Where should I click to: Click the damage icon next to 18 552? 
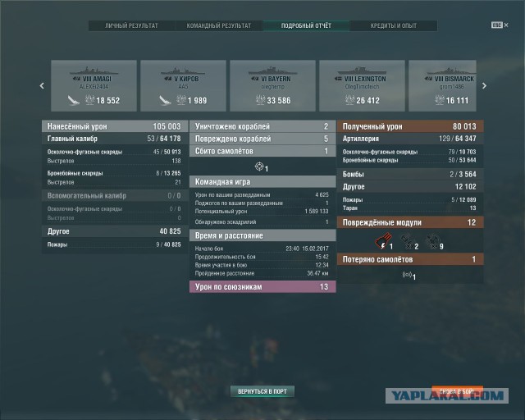[89, 100]
